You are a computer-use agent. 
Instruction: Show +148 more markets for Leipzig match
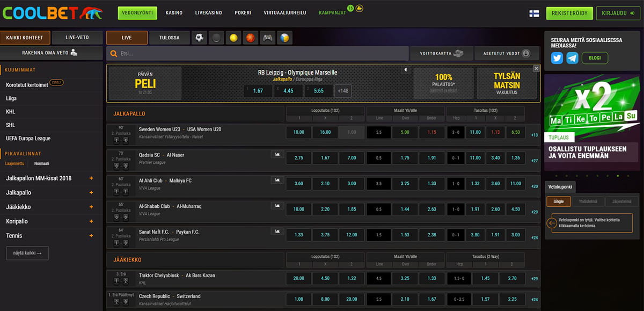[343, 91]
